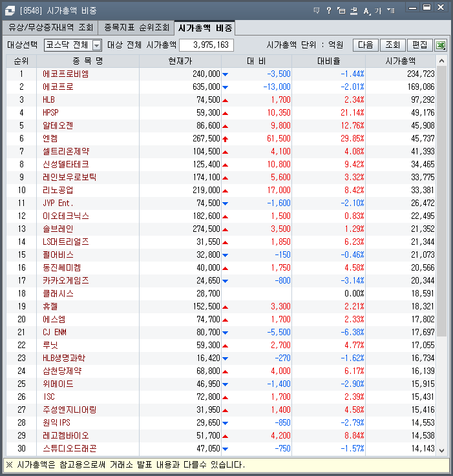Click the 편집 button
This screenshot has width=453, height=476.
coord(419,45)
